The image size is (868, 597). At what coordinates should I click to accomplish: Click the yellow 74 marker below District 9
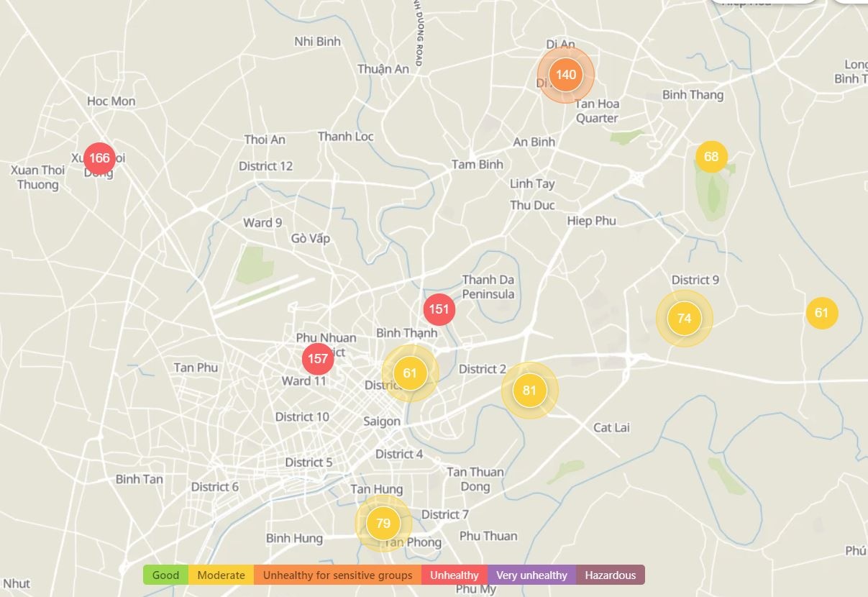pos(684,319)
